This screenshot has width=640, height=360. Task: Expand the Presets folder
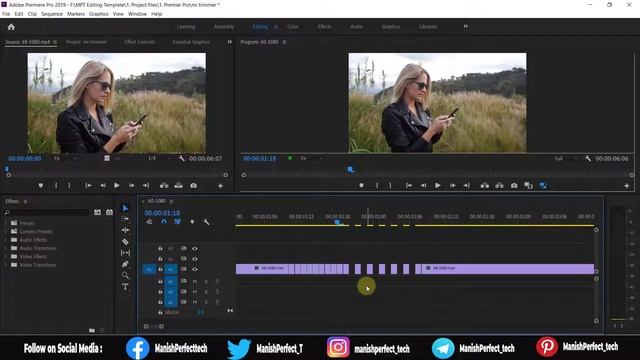point(6,223)
